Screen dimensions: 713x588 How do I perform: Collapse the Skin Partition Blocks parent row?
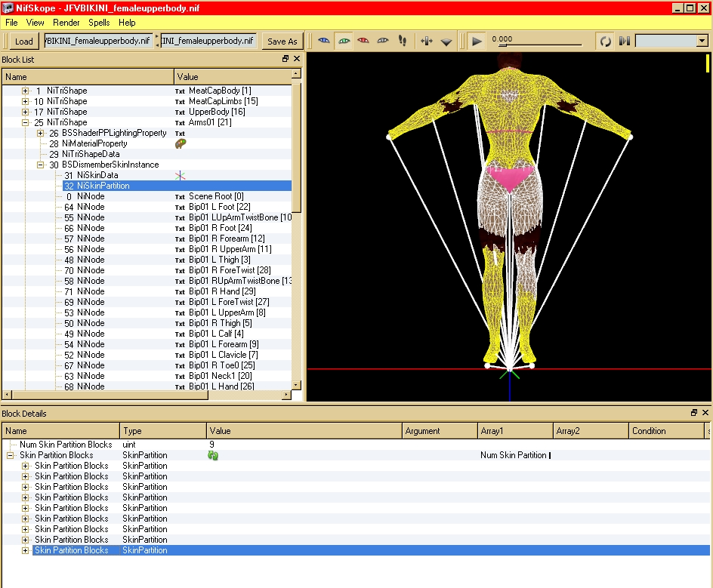click(x=11, y=455)
